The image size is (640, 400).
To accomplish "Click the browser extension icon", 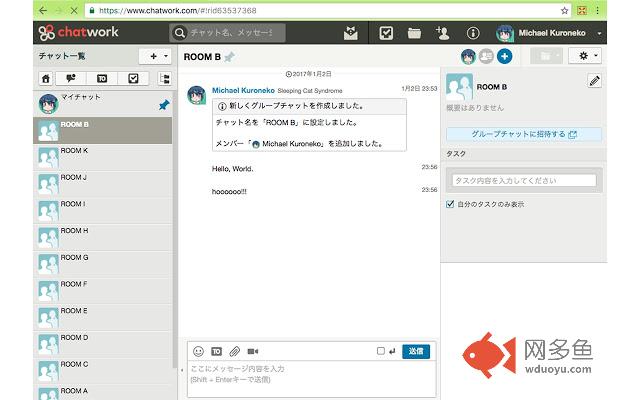I will click(582, 11).
